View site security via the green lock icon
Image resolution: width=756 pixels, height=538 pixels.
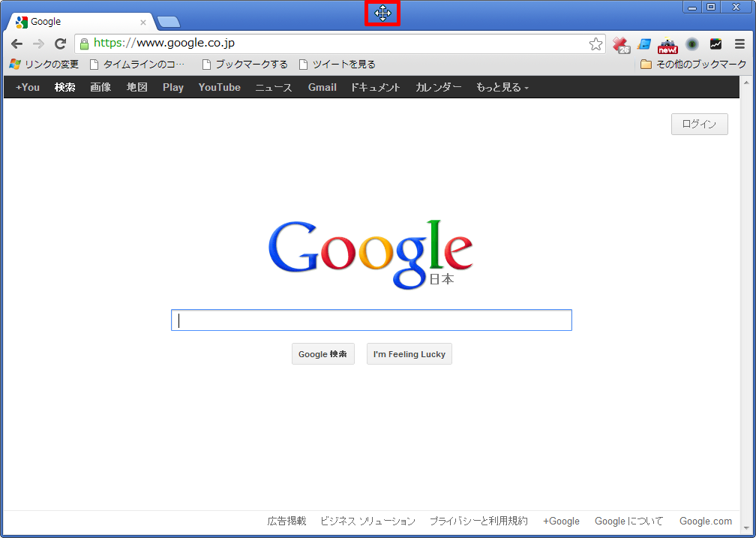(x=84, y=44)
